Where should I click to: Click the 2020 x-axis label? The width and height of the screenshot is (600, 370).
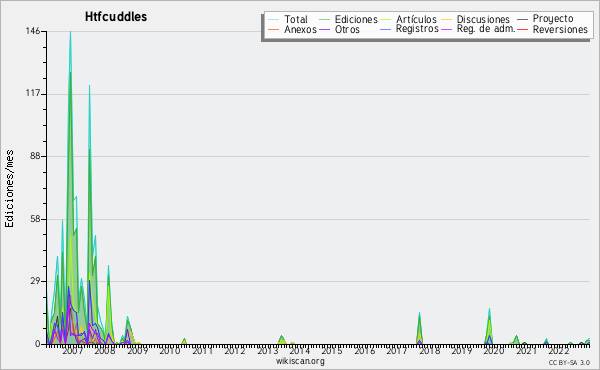tap(494, 350)
